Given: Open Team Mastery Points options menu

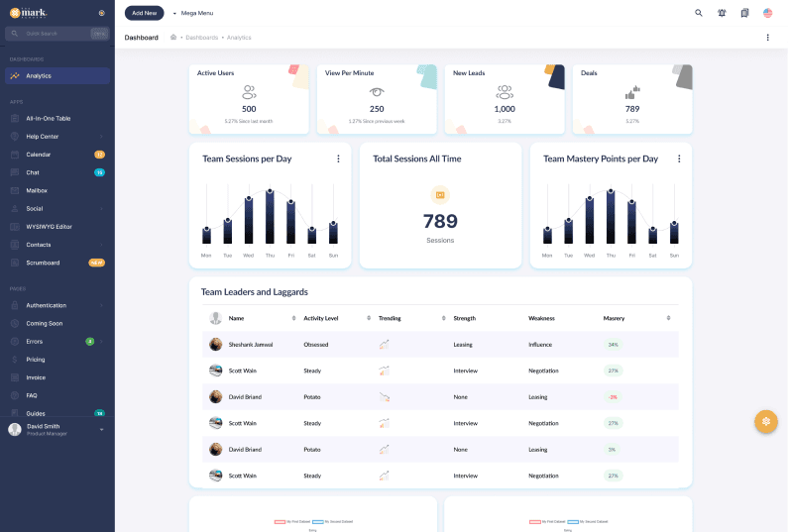Looking at the screenshot, I should (x=679, y=159).
